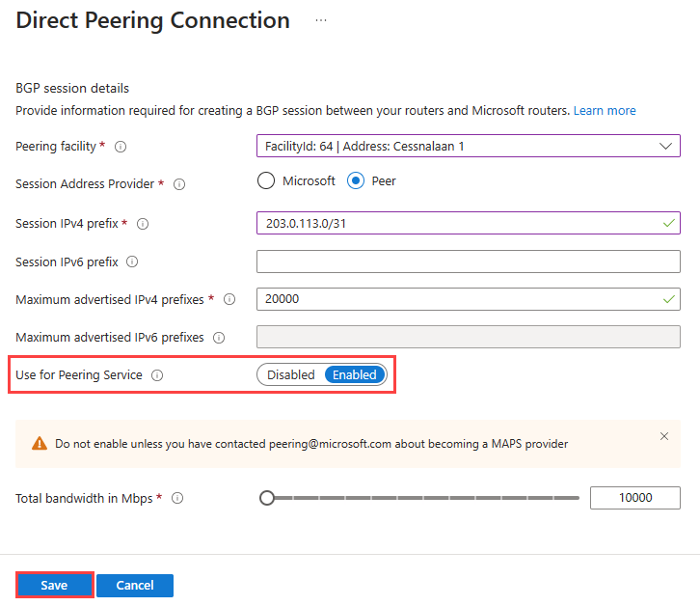Click the Total bandwidth slider handle
Screen dimensions: 700x606
pyautogui.click(x=267, y=497)
